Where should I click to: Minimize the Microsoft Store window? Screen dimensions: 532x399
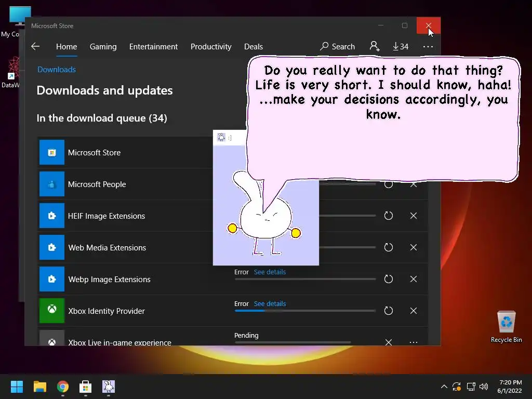381,25
